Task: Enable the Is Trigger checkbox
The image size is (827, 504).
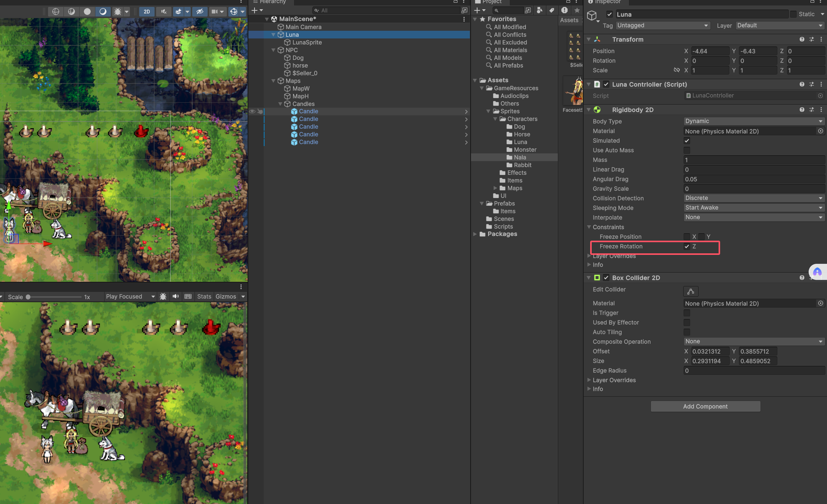Action: pyautogui.click(x=687, y=313)
